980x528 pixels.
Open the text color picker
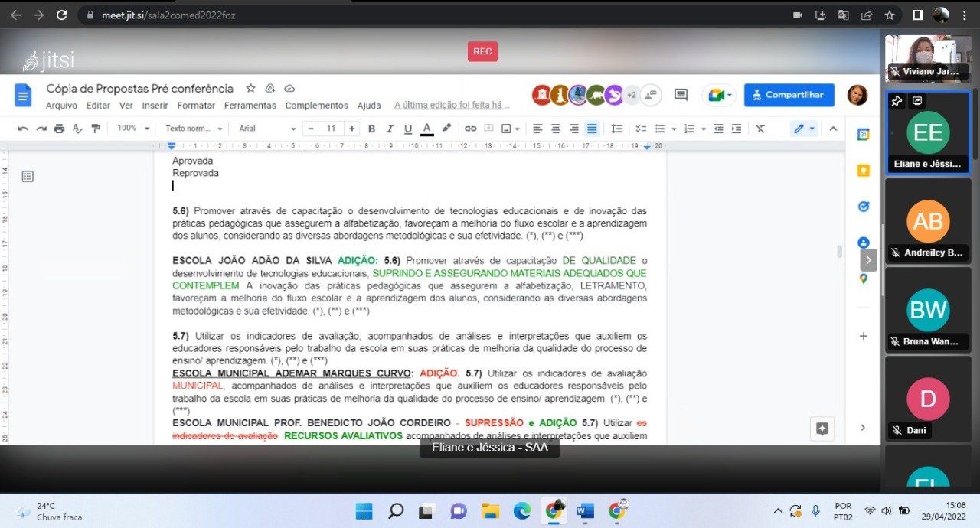coord(426,129)
